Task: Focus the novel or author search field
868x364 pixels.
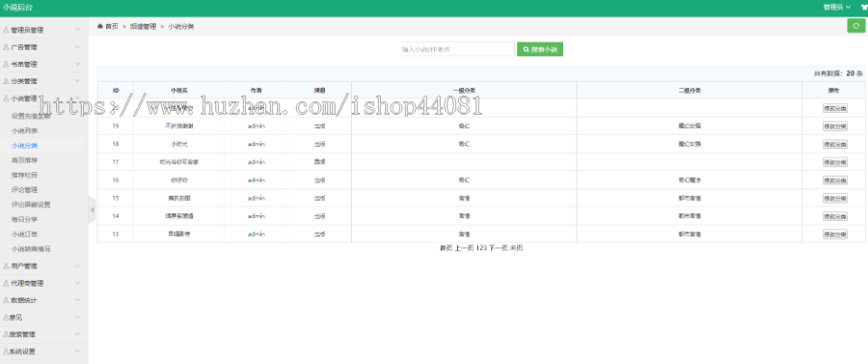Action: click(x=457, y=49)
